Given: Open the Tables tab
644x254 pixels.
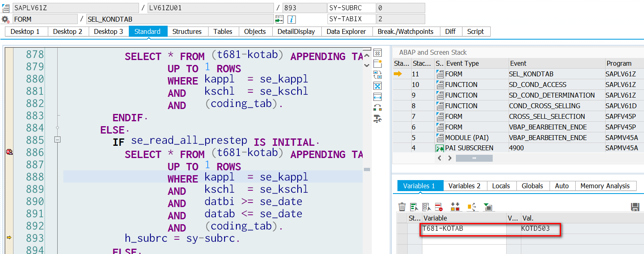Looking at the screenshot, I should pyautogui.click(x=223, y=31).
